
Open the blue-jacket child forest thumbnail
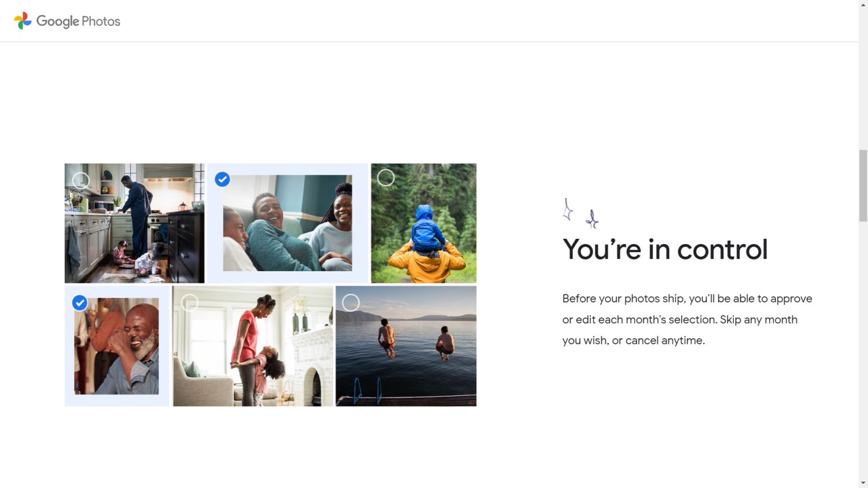[424, 223]
